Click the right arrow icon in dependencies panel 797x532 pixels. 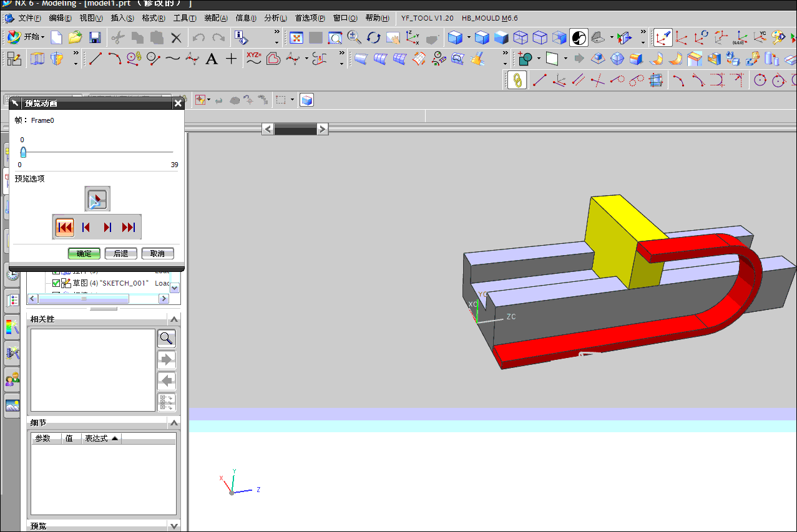pyautogui.click(x=166, y=359)
